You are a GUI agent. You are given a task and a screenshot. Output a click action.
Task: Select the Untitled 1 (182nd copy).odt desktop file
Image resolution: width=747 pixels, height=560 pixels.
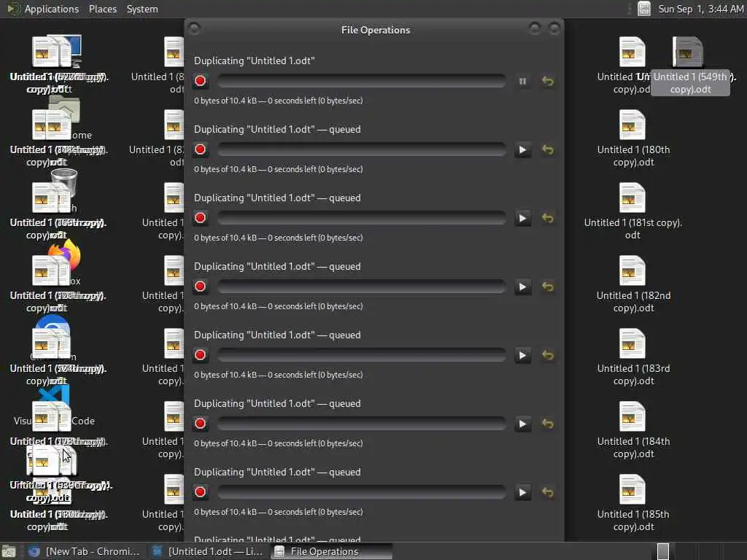(633, 284)
